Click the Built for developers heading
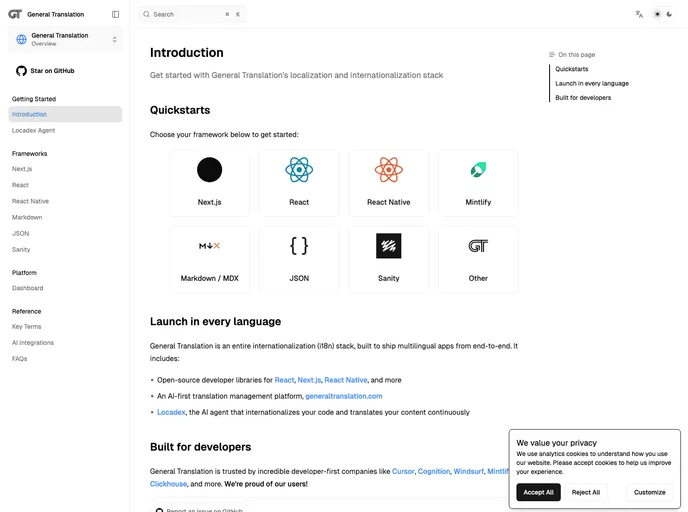Image resolution: width=688 pixels, height=512 pixels. click(201, 447)
